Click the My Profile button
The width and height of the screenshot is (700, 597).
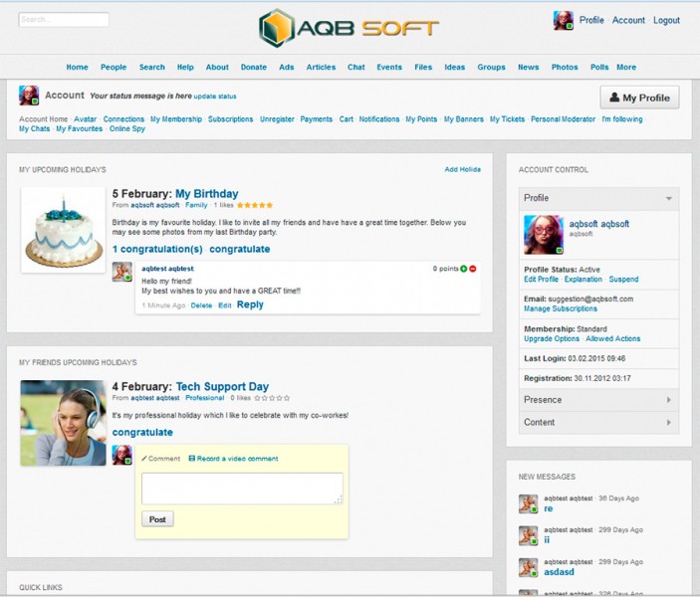[639, 98]
